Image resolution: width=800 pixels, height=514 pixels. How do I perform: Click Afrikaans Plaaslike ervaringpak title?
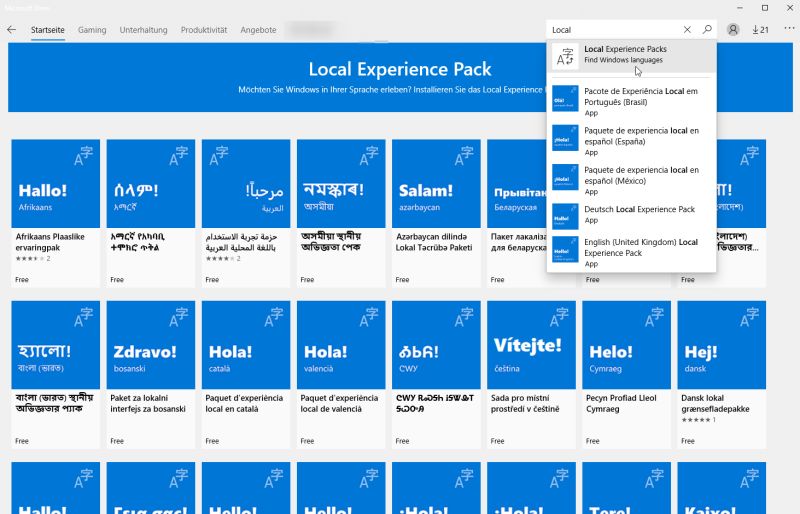tap(50, 242)
